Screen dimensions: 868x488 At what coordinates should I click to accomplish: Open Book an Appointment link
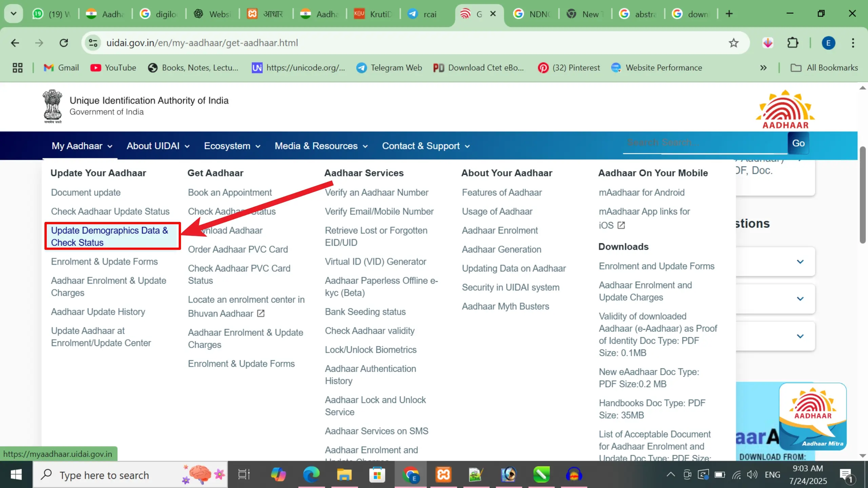[230, 192]
